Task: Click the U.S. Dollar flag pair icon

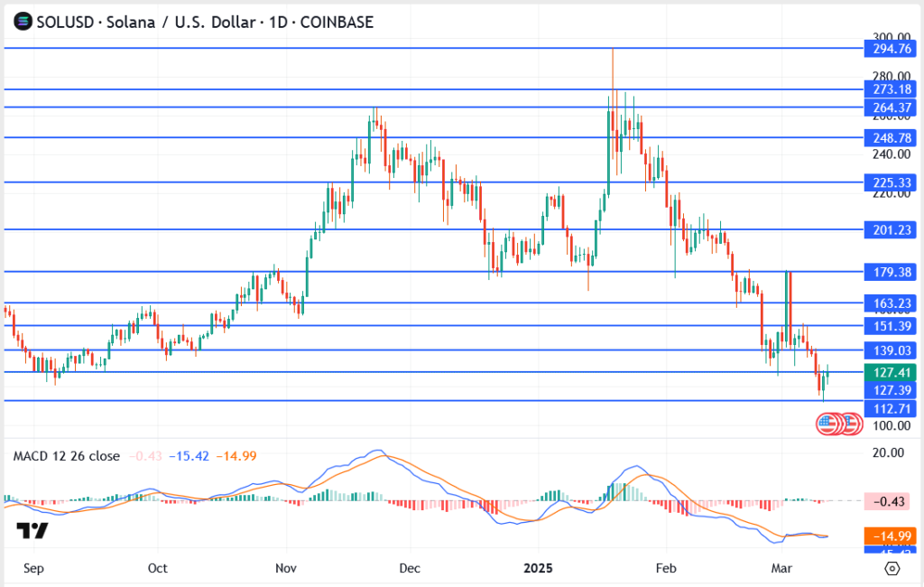Action: pyautogui.click(x=839, y=423)
